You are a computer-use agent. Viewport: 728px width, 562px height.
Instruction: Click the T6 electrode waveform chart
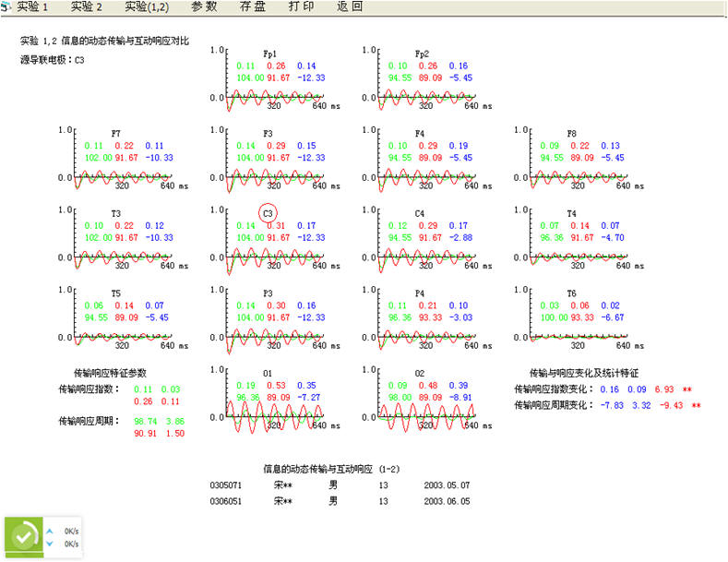coord(579,319)
